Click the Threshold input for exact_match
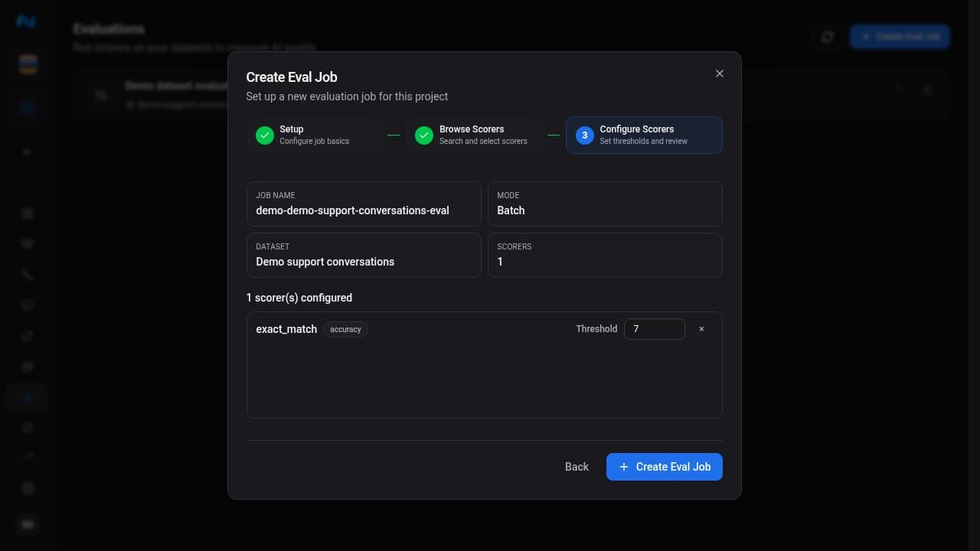 (x=655, y=329)
